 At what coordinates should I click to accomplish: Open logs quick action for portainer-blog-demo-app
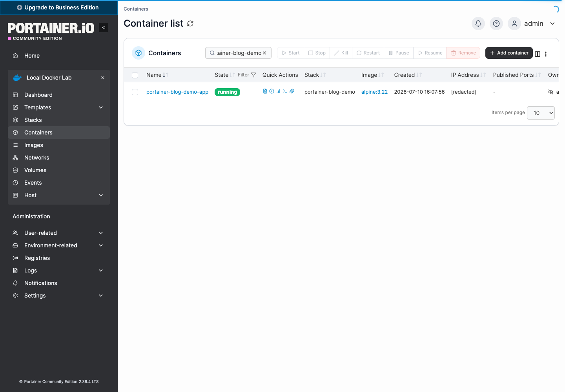point(265,91)
